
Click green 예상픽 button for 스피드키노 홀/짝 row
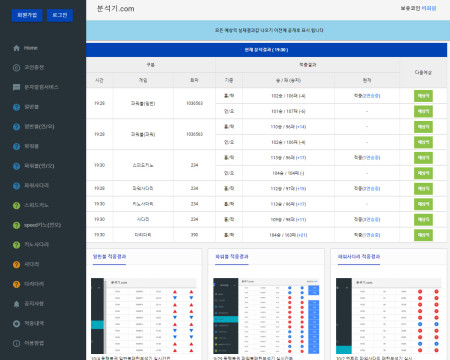pos(423,158)
